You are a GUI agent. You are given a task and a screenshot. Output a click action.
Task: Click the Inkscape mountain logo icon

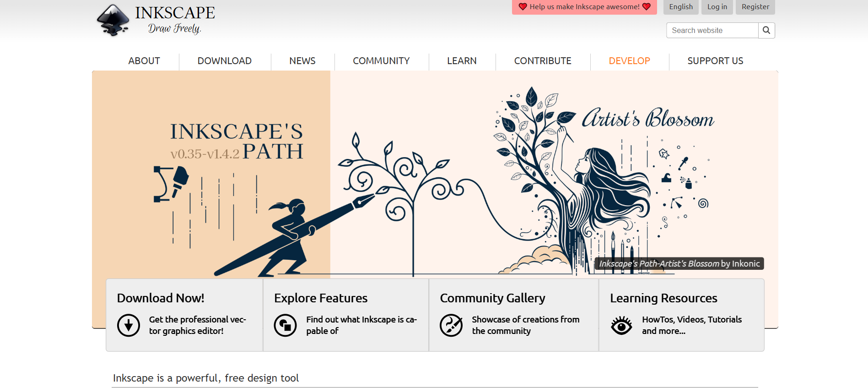click(x=113, y=20)
